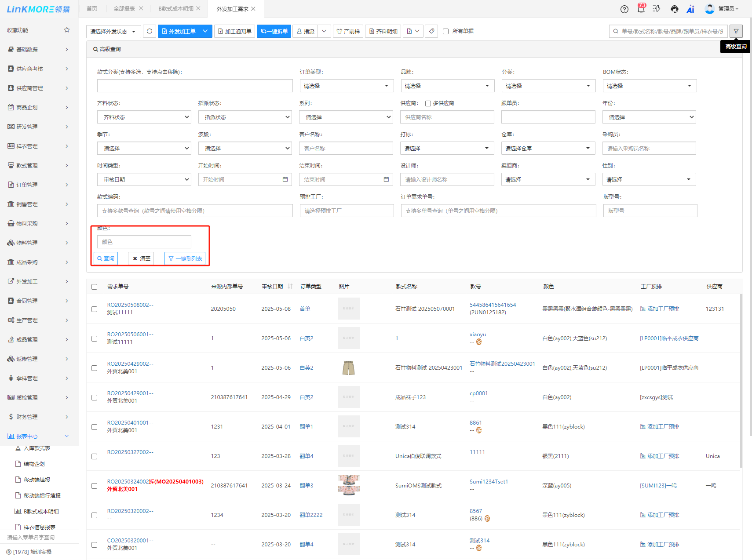Viewport: 752px width, 560px height.
Task: Click the tag icon button in the toolbar
Action: (431, 31)
